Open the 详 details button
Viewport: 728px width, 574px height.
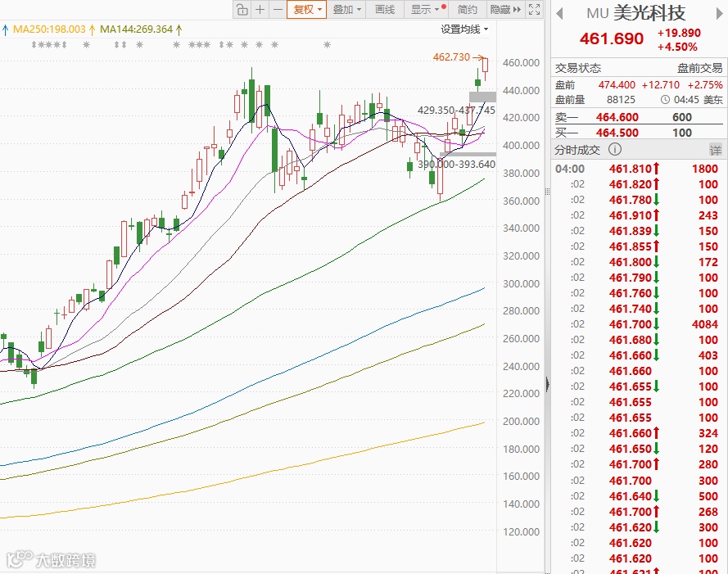coord(716,150)
